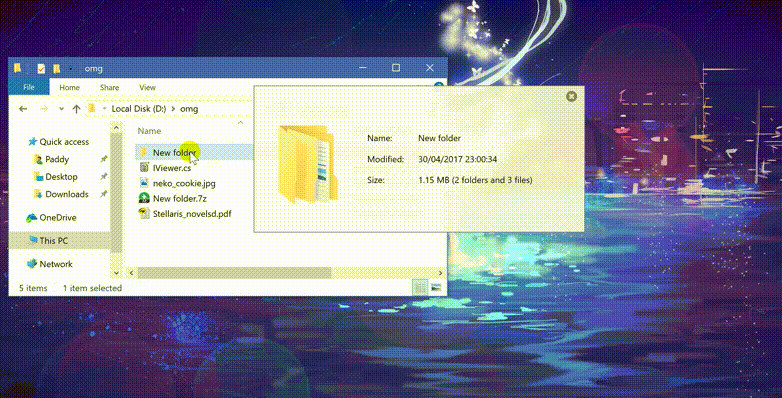Click the neko_cookie.jpg image icon

point(144,183)
